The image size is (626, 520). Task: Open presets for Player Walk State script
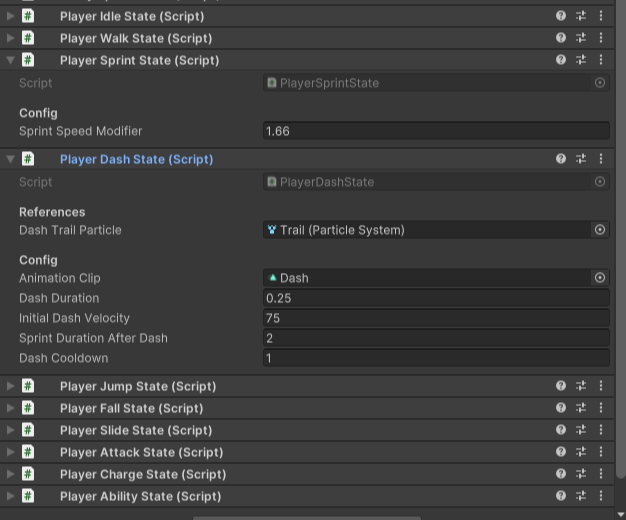580,38
